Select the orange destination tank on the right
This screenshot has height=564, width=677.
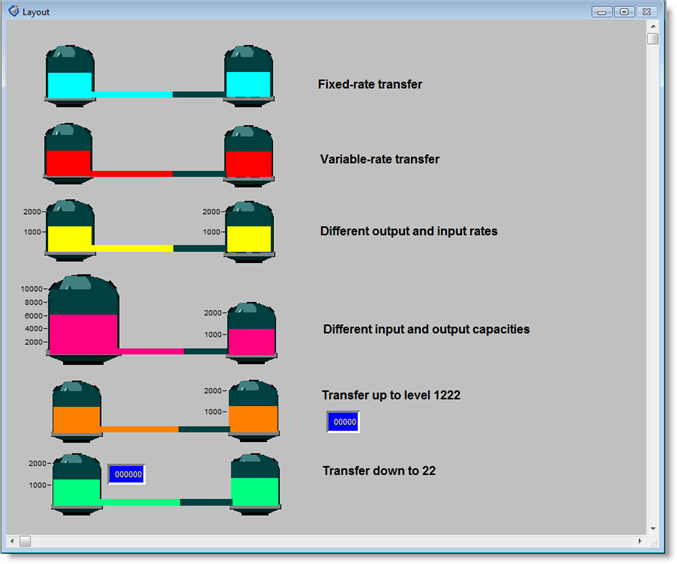coord(254,410)
